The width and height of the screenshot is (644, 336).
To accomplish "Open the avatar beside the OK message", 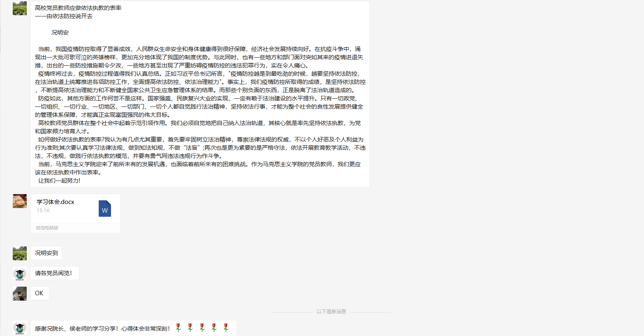I will (x=20, y=294).
